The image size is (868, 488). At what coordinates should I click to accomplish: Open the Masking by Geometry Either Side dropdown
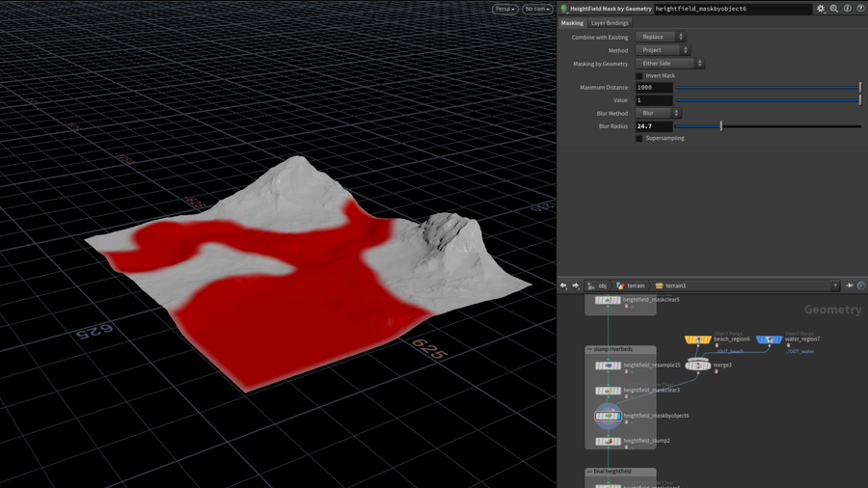[x=670, y=64]
